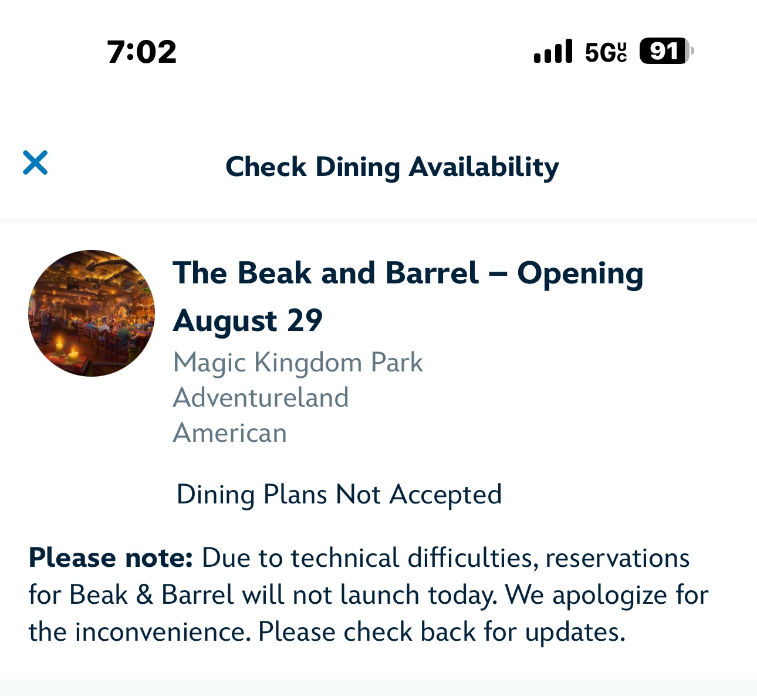
Task: Tap the 'Please check back for updates' sentence
Action: pyautogui.click(x=441, y=633)
